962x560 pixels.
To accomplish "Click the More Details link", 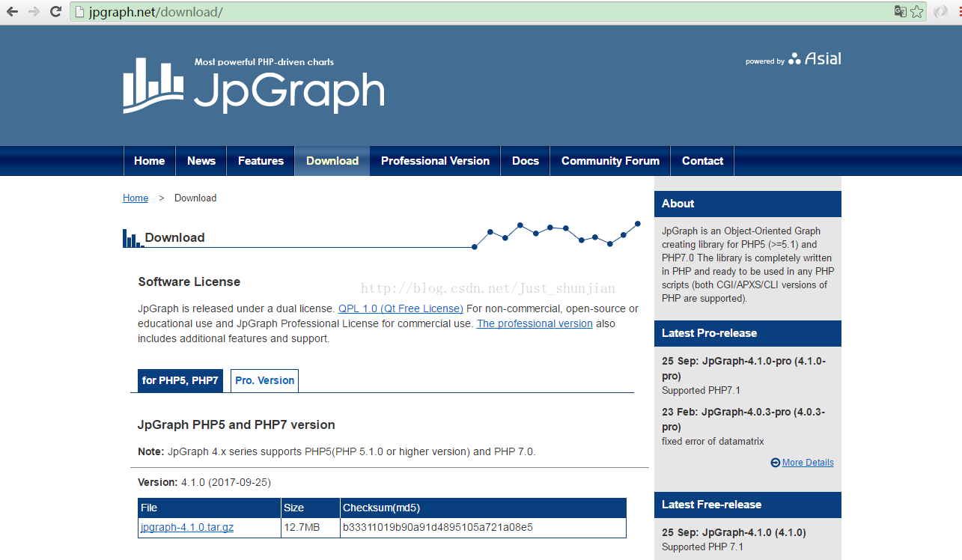I will pos(808,463).
